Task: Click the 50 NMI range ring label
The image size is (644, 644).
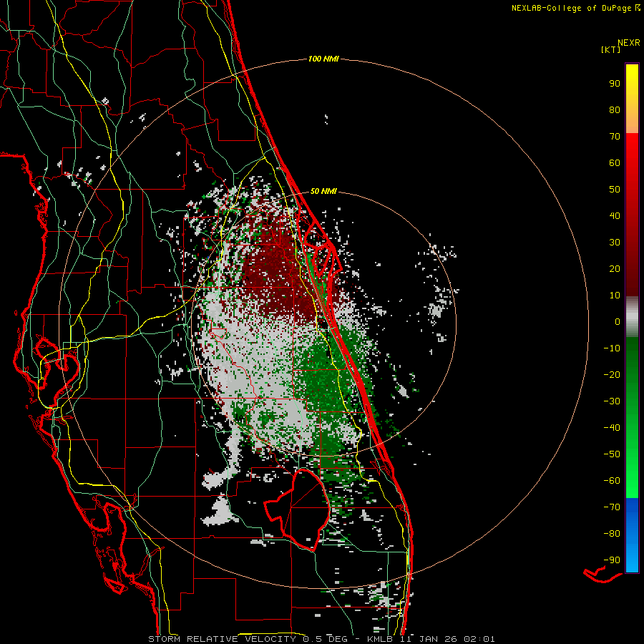Action: [x=323, y=191]
